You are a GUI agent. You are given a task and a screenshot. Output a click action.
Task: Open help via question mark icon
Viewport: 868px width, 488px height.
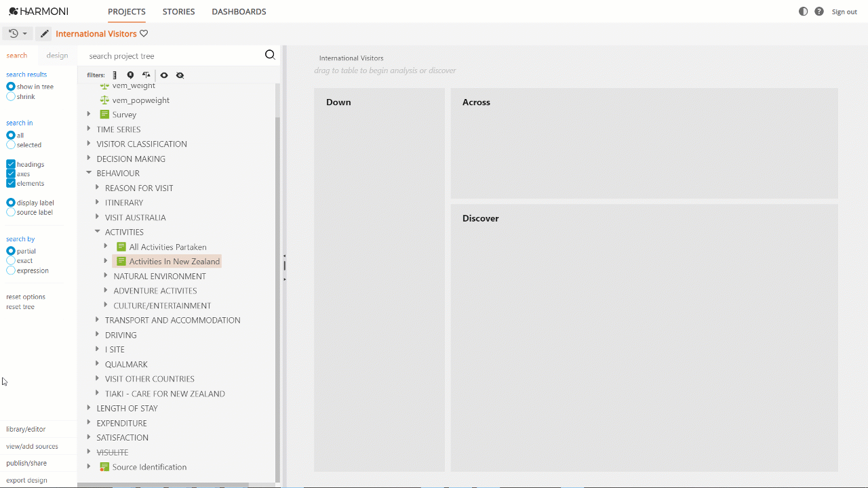coord(819,12)
